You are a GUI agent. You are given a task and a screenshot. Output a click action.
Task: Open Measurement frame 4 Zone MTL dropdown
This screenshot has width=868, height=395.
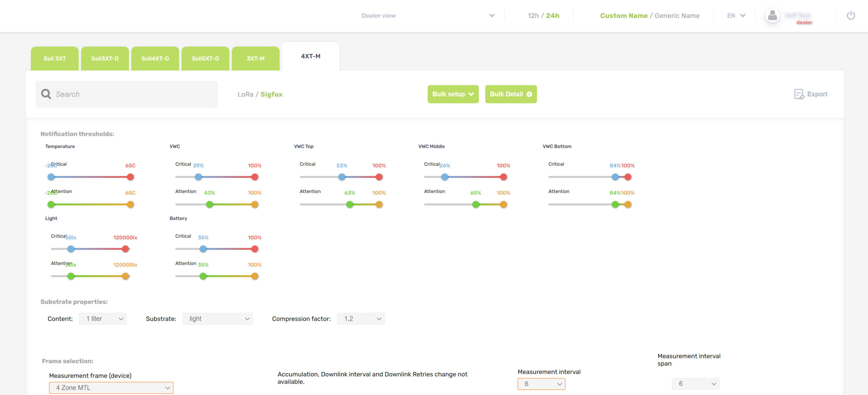point(111,388)
